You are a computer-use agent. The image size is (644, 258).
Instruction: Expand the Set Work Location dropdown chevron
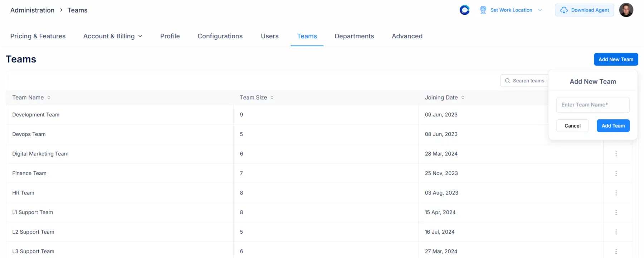(x=540, y=10)
